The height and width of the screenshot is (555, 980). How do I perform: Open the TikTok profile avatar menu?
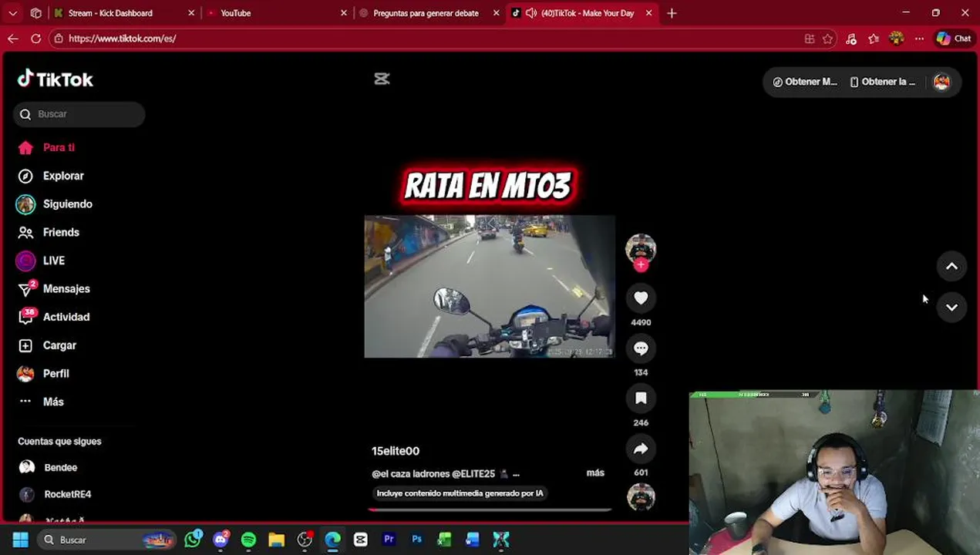(941, 82)
